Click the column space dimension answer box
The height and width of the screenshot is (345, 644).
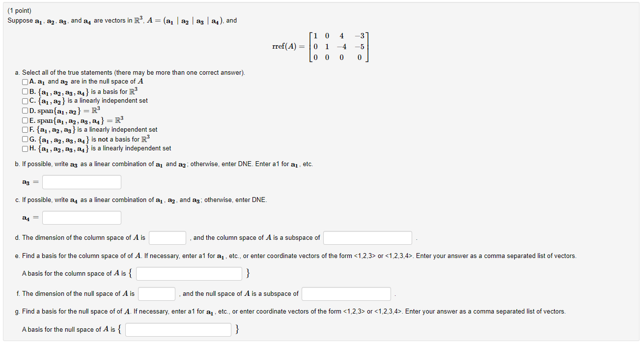(167, 238)
